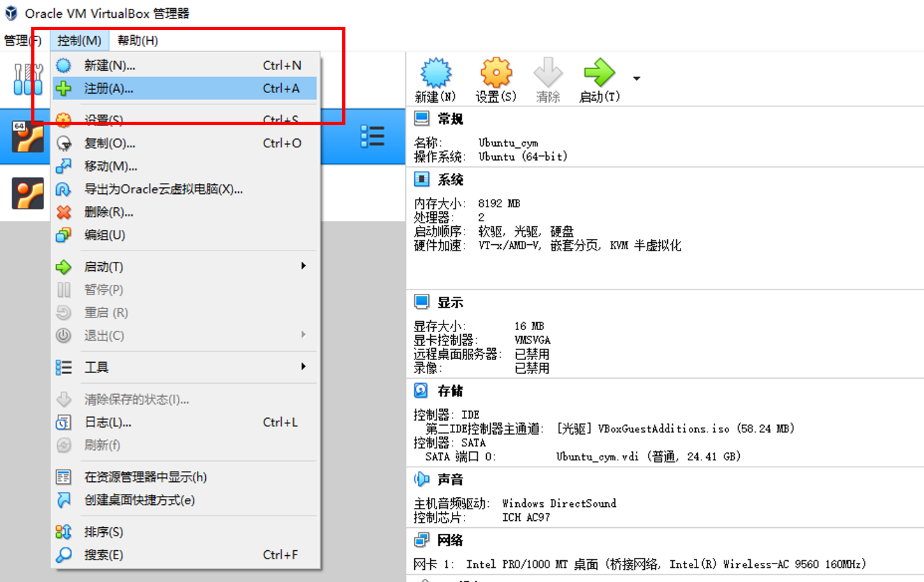924x582 pixels.
Task: Launch the VM with the green 启动(T) icon
Action: coord(598,73)
